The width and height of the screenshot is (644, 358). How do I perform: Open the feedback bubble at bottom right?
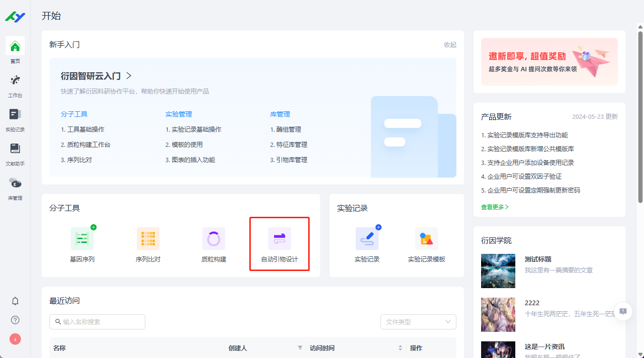[623, 311]
